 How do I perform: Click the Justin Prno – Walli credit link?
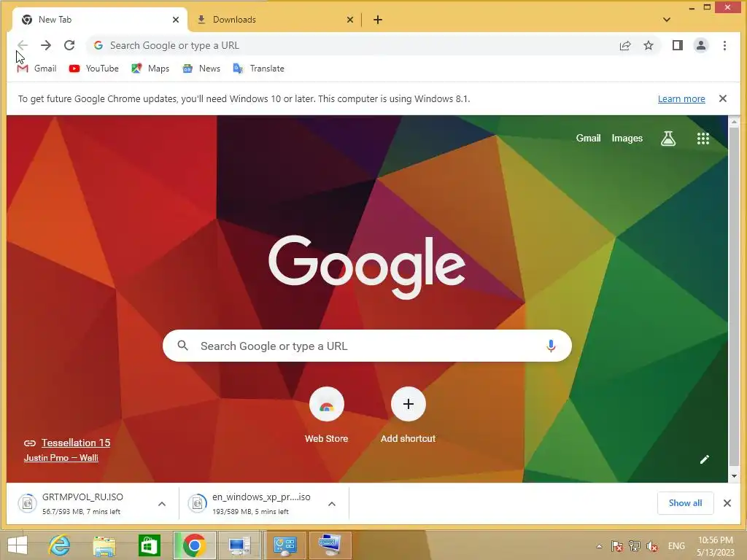click(61, 458)
